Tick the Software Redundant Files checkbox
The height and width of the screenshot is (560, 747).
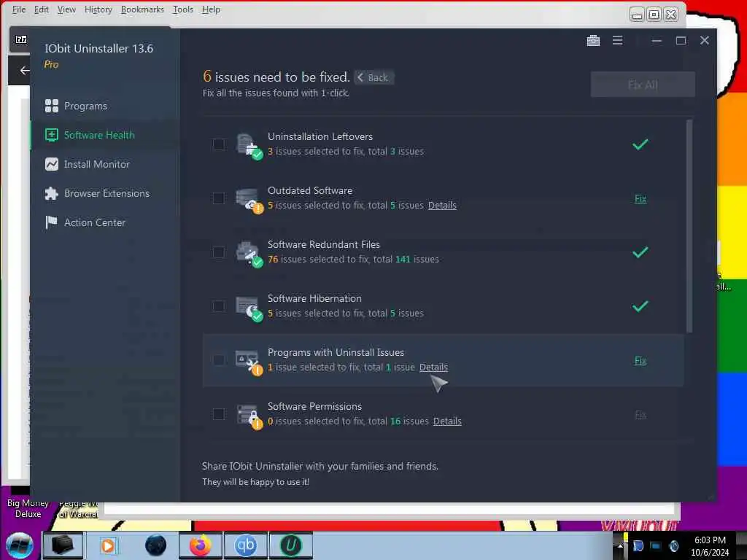219,252
